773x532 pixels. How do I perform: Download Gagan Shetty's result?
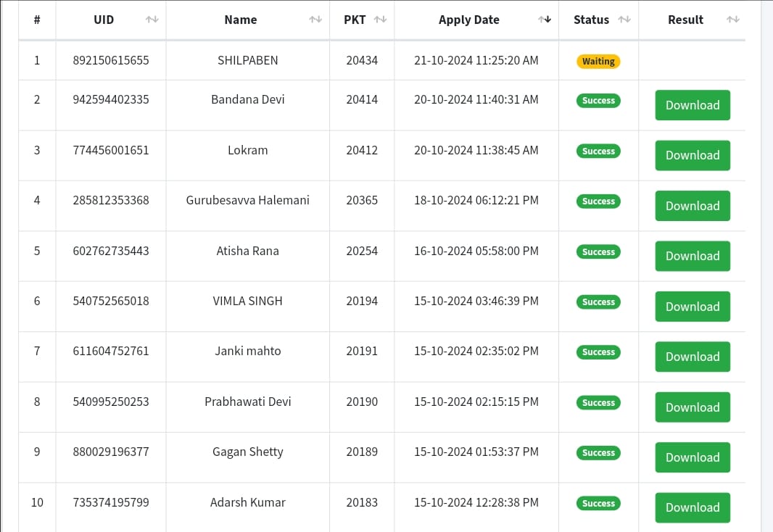point(692,457)
